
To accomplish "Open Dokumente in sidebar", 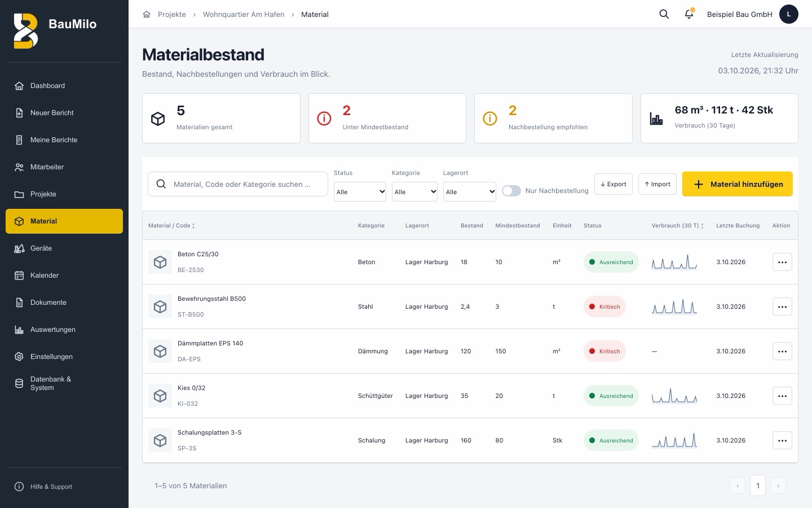I will click(64, 303).
